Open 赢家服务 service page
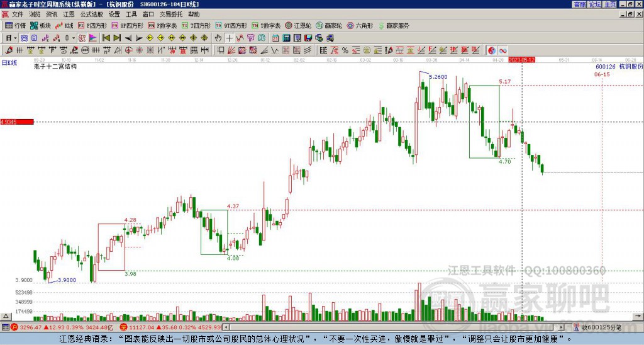Screen dimensions: 644x345 (394, 25)
